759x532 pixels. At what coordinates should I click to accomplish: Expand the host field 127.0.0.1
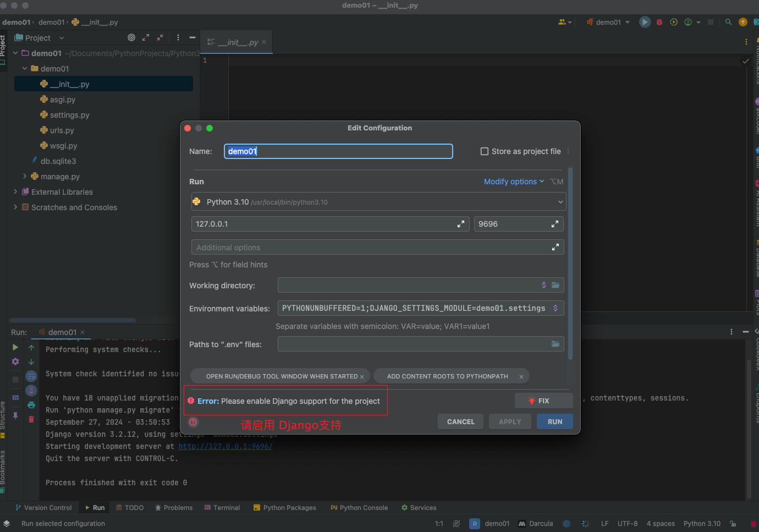pyautogui.click(x=460, y=224)
